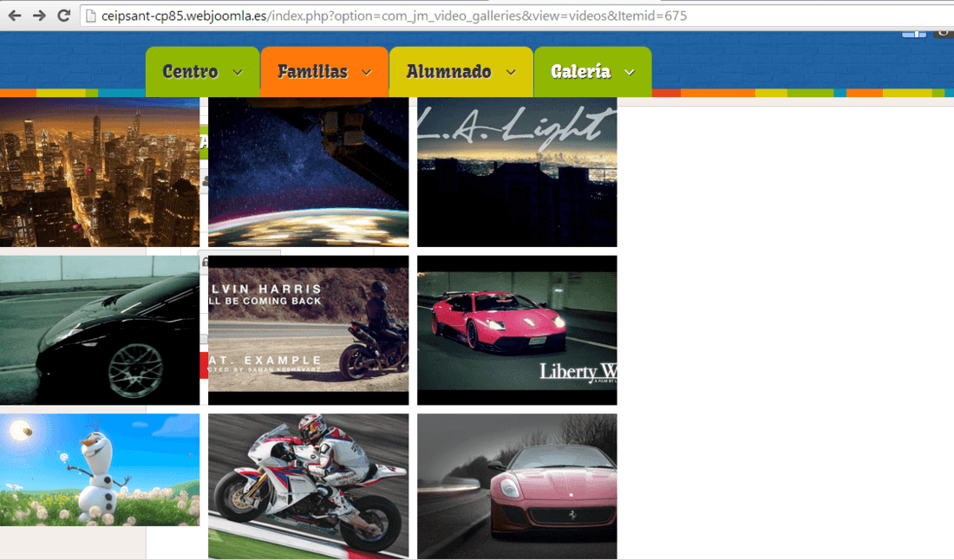Open the Familias menu
The height and width of the screenshot is (560, 954).
[x=324, y=72]
